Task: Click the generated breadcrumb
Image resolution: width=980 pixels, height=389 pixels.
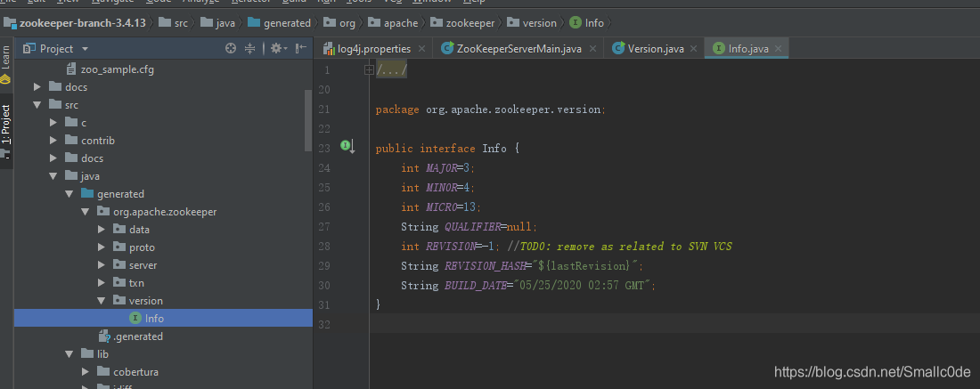Action: pos(280,23)
